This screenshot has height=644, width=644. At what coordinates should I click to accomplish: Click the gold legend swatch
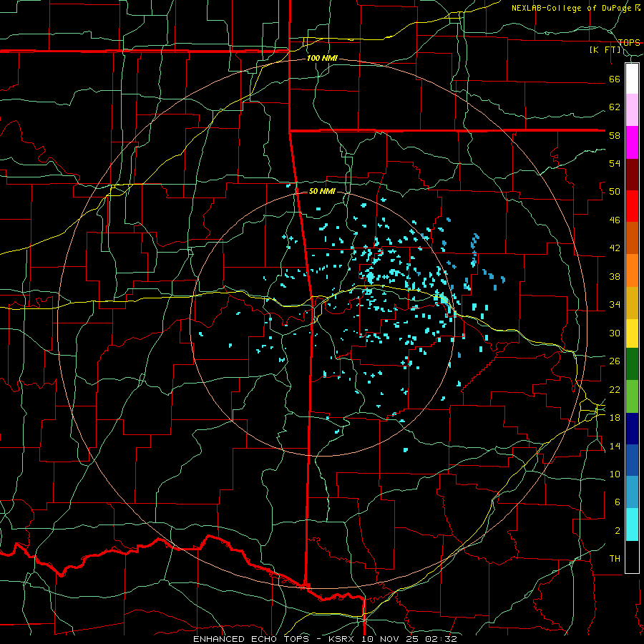click(632, 303)
